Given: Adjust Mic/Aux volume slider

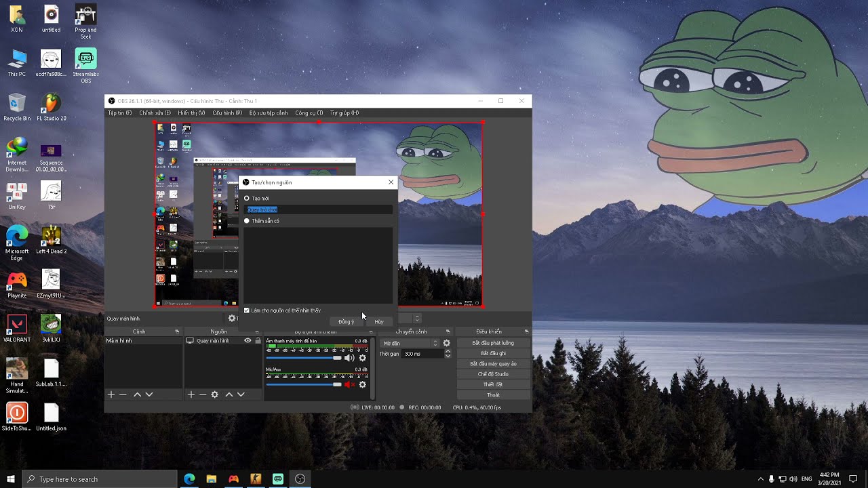Looking at the screenshot, I should pos(304,384).
